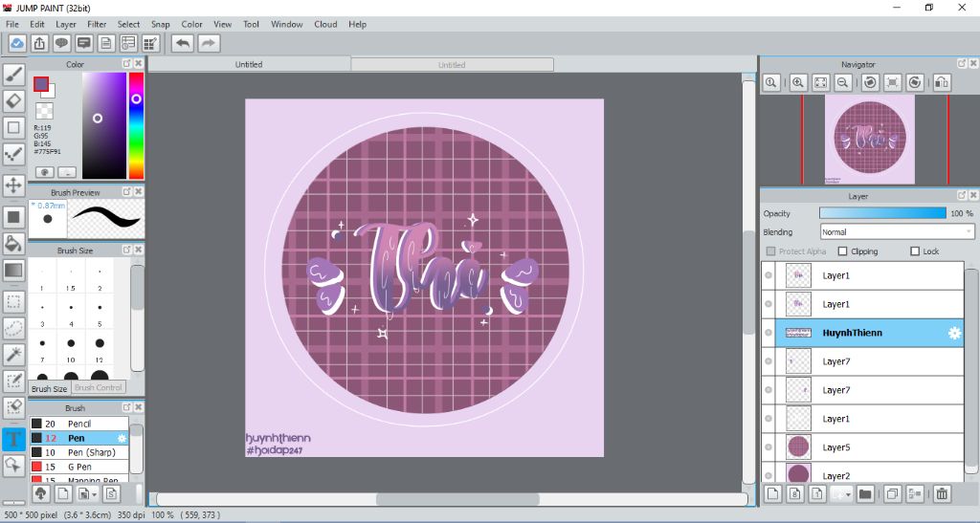Undock the Color panel
980x523 pixels.
(x=127, y=64)
